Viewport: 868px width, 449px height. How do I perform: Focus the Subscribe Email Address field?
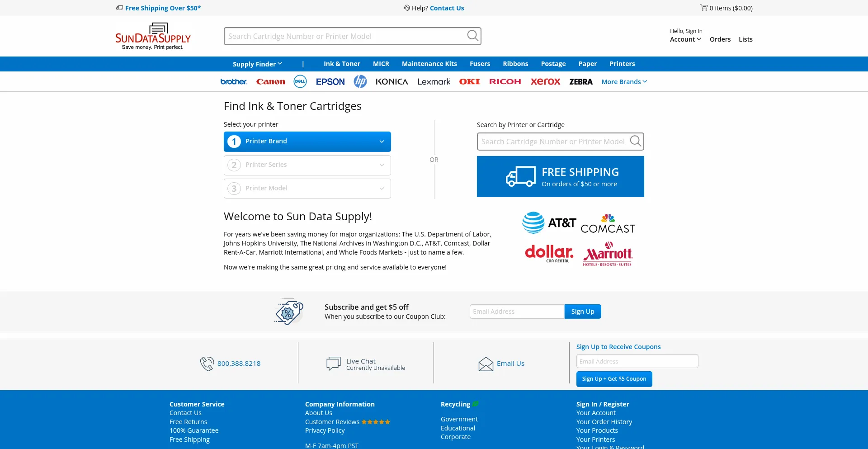517,312
